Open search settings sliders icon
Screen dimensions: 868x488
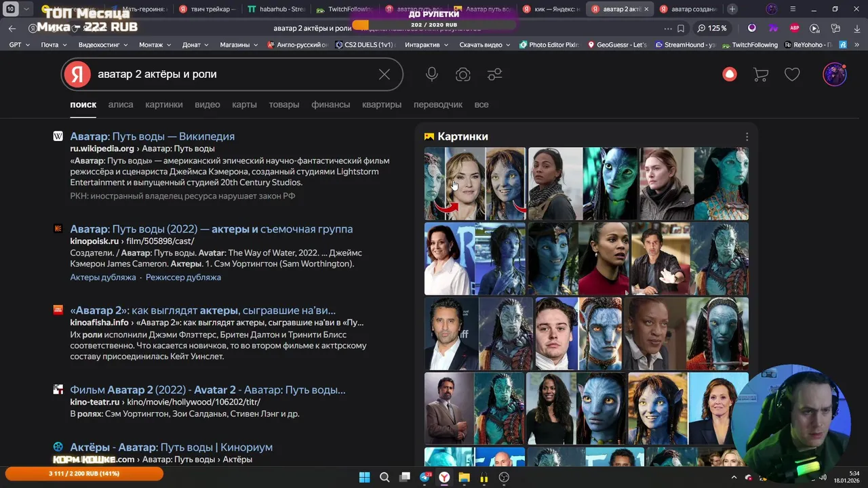(495, 75)
